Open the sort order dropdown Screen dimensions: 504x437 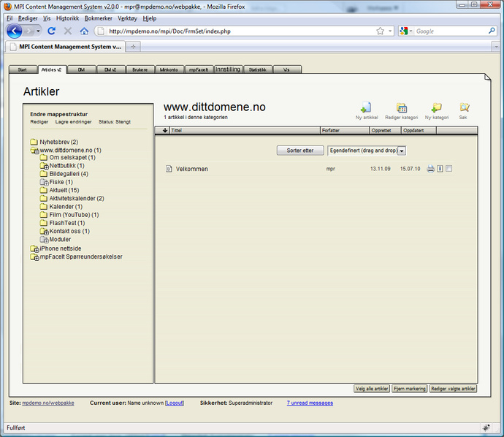click(x=402, y=150)
